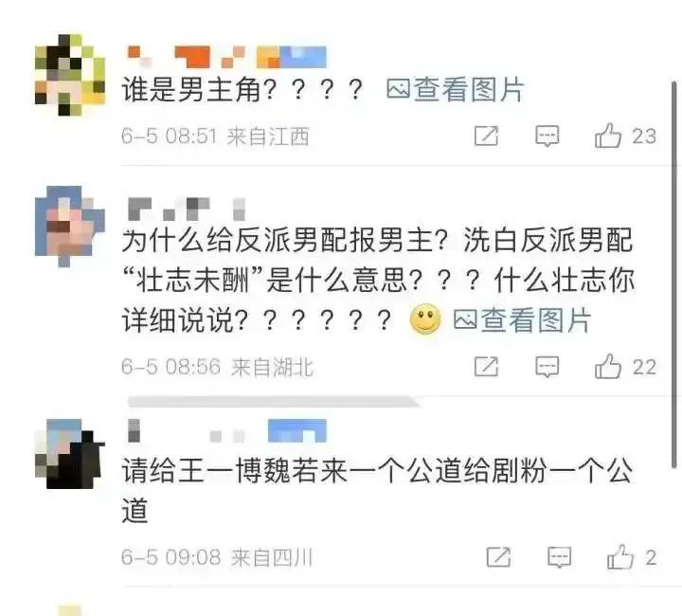Open avatar of the 湖北 commenter
This screenshot has width=682, height=616.
click(70, 226)
